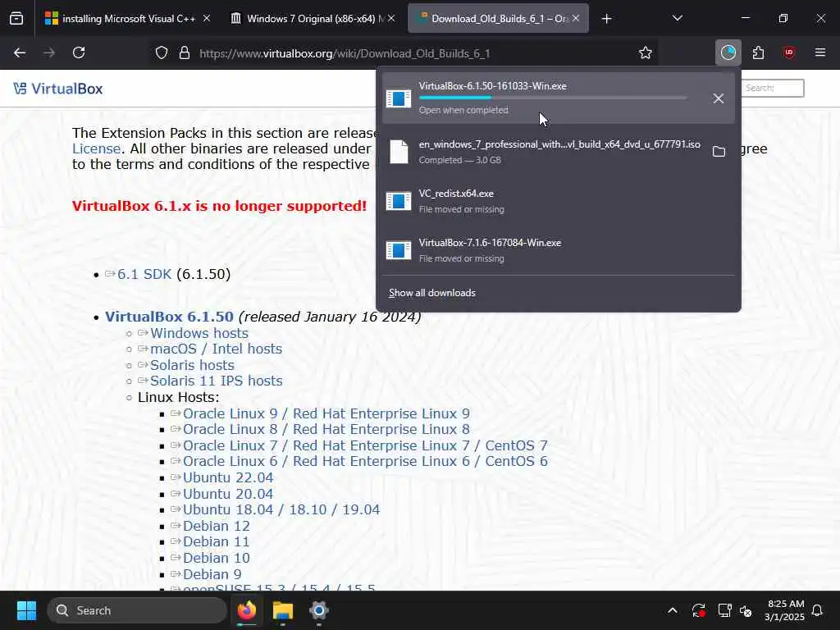This screenshot has width=840, height=630.
Task: Open Debian 10 download link
Action: point(217,558)
